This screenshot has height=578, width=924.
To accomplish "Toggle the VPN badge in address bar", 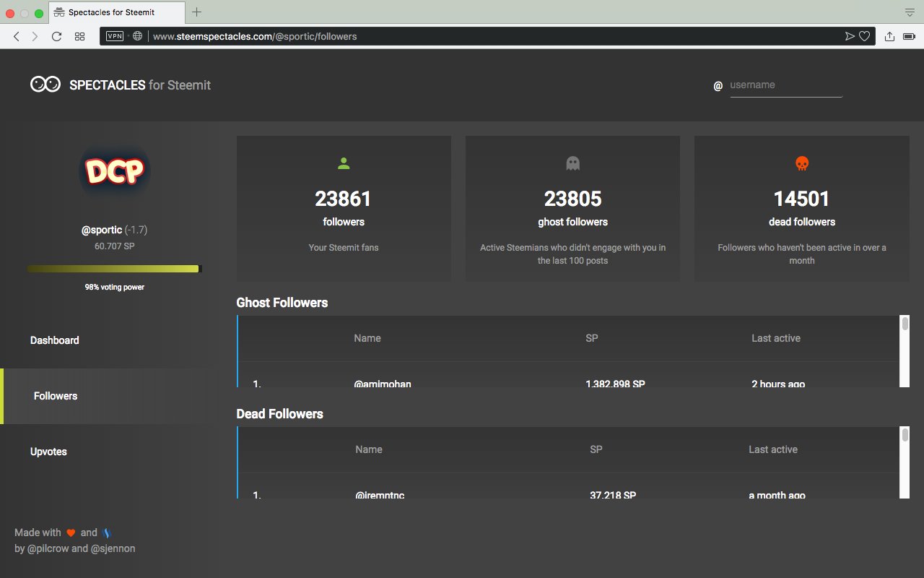I will (x=115, y=36).
